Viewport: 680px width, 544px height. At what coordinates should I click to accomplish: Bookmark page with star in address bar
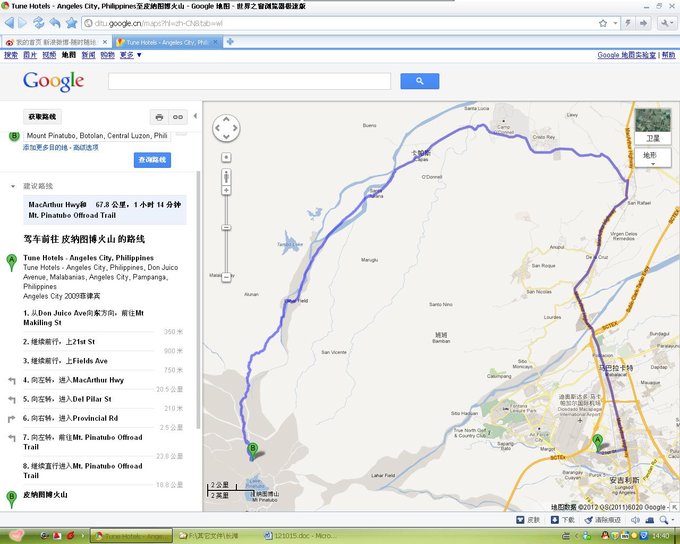pos(603,23)
